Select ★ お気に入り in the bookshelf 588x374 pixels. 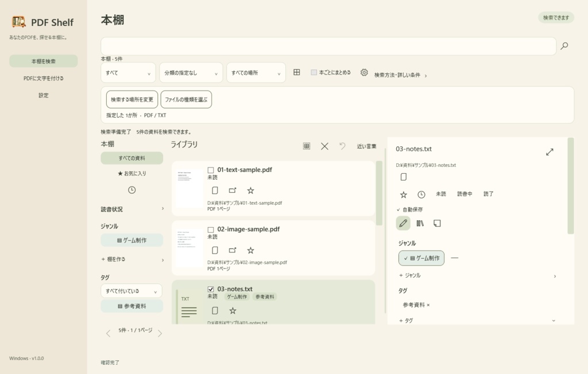point(131,173)
